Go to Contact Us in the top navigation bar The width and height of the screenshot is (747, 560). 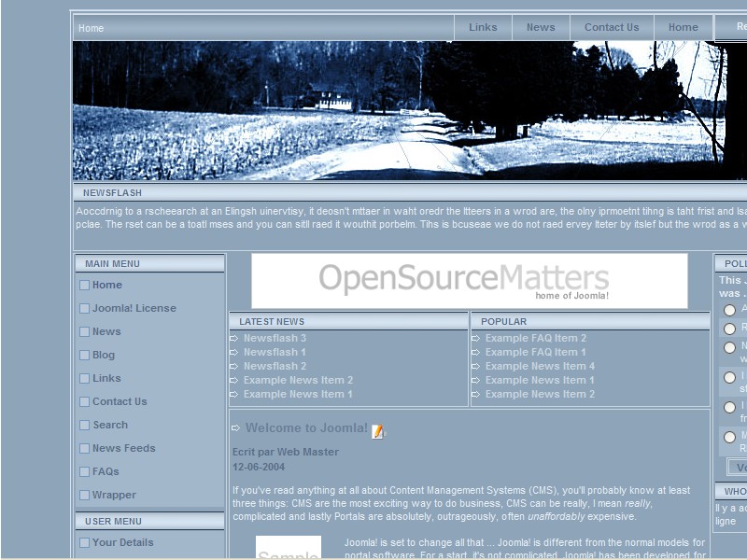(612, 28)
